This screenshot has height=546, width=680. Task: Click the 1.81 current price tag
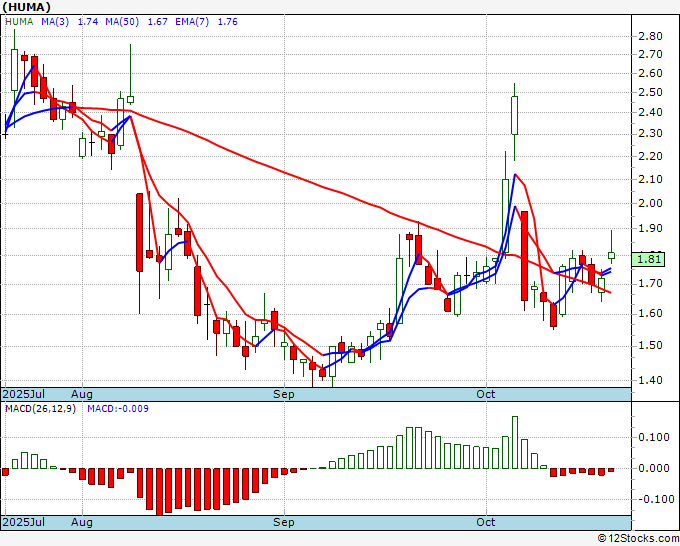click(x=650, y=259)
